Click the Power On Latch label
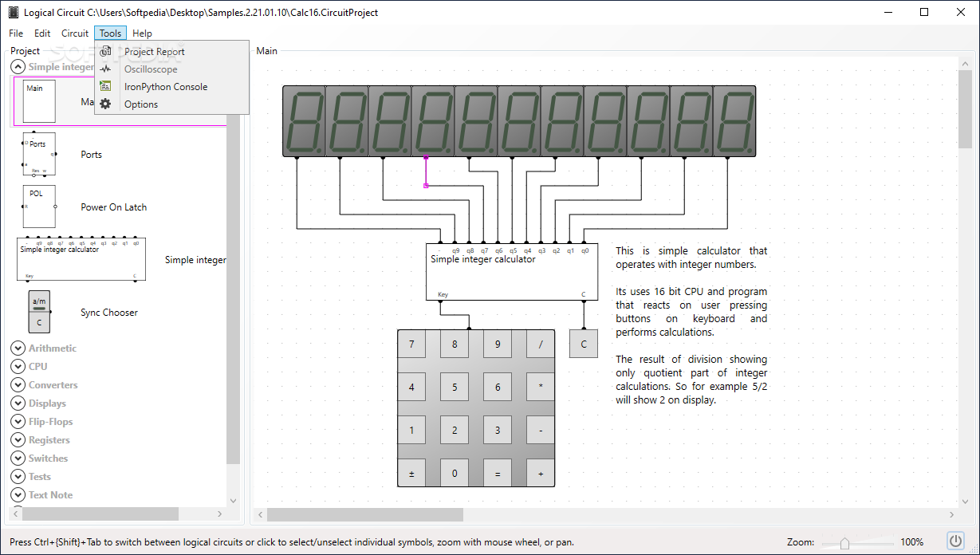The height and width of the screenshot is (555, 980). [x=114, y=207]
